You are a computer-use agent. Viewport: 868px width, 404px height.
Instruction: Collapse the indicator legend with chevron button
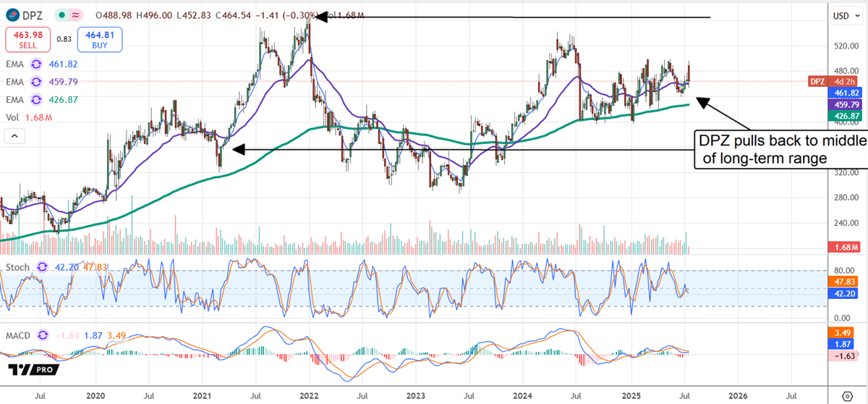pyautogui.click(x=14, y=136)
